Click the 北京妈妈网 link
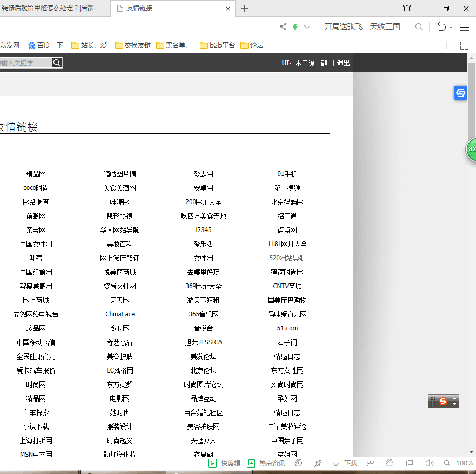 tap(287, 202)
